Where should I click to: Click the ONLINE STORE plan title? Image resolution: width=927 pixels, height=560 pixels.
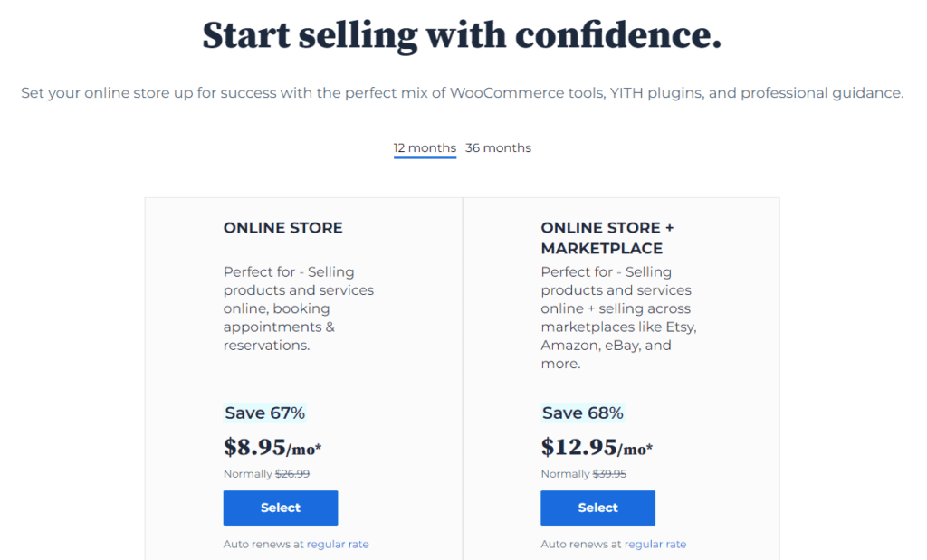point(283,228)
